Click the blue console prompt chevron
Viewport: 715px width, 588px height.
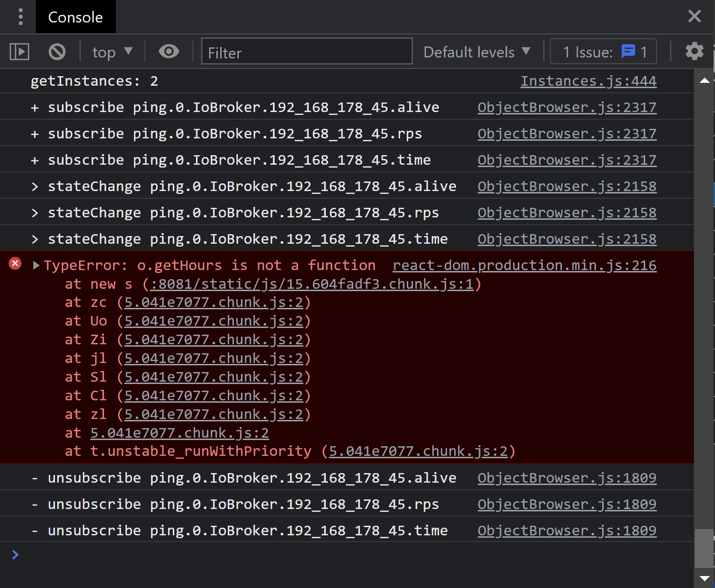click(15, 554)
